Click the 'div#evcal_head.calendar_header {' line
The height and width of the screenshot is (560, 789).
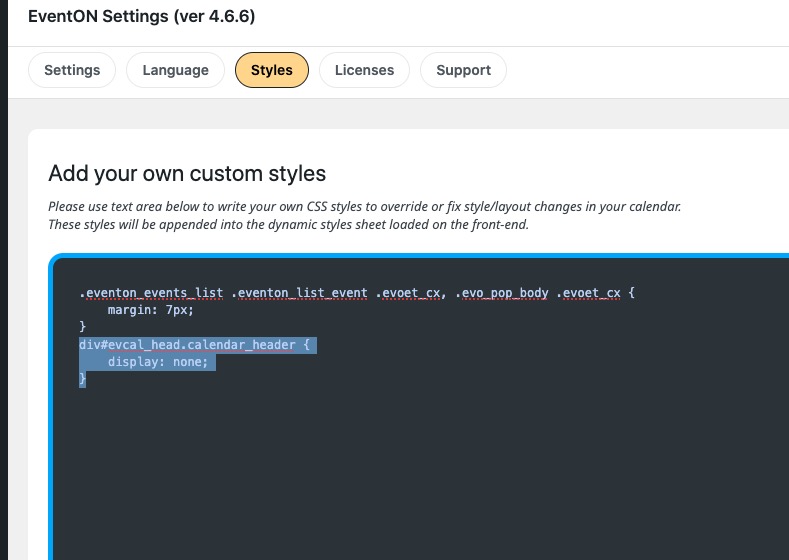tap(194, 345)
